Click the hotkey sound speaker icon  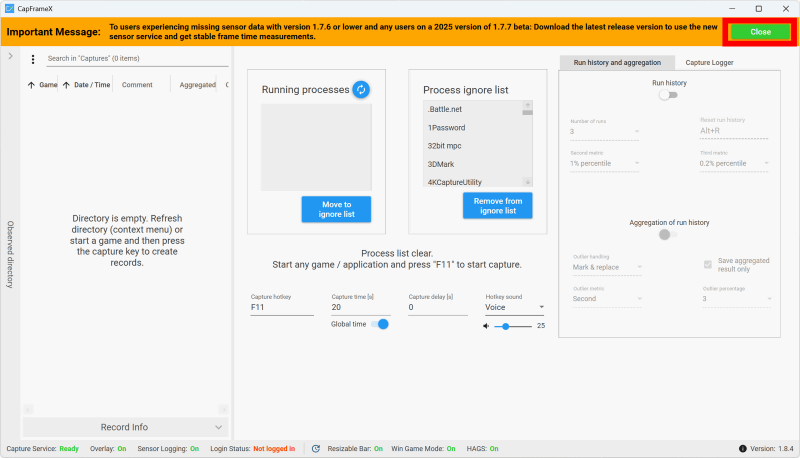[x=487, y=326]
